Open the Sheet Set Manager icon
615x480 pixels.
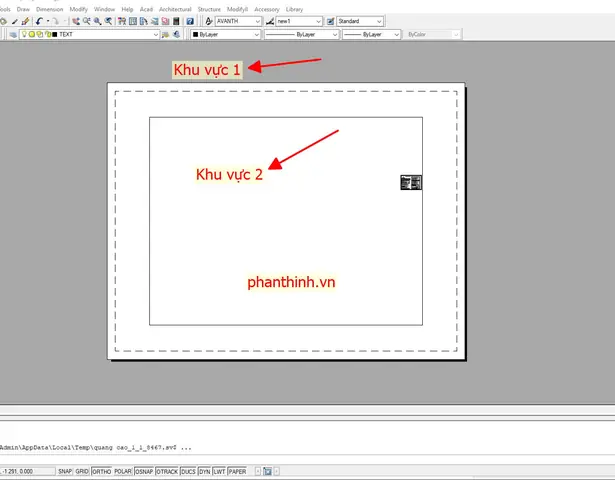tap(155, 21)
